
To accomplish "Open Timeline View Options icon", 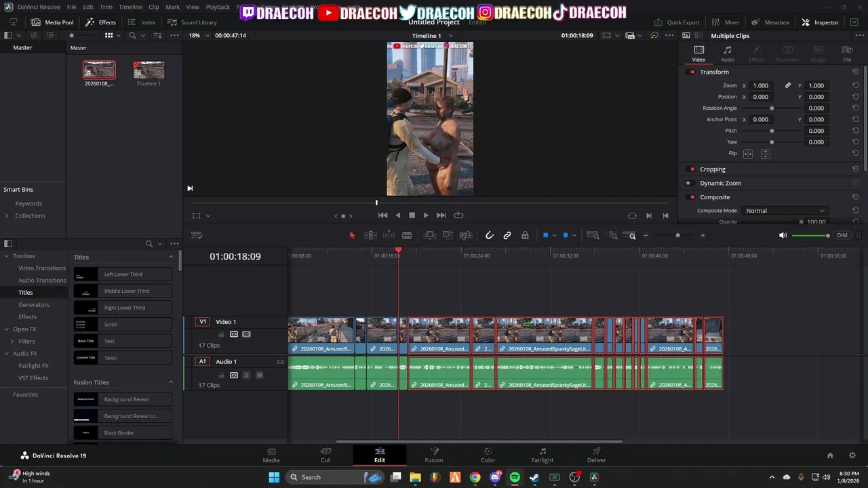I will [197, 235].
